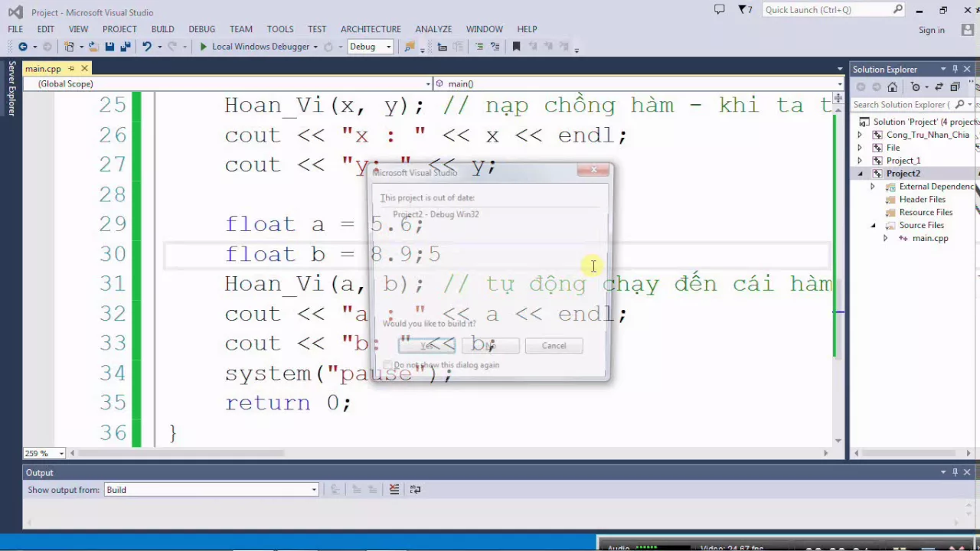Image resolution: width=980 pixels, height=551 pixels.
Task: Click the comment selection toolbar icon
Action: [x=479, y=47]
